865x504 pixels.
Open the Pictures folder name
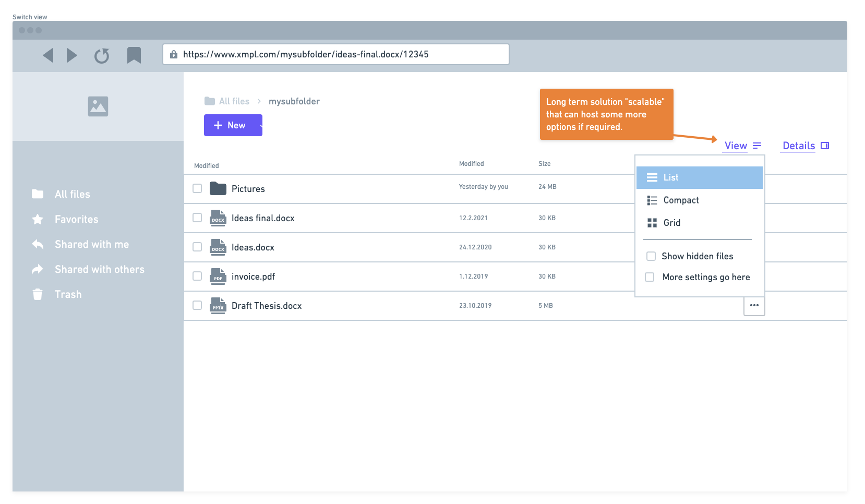coord(248,189)
